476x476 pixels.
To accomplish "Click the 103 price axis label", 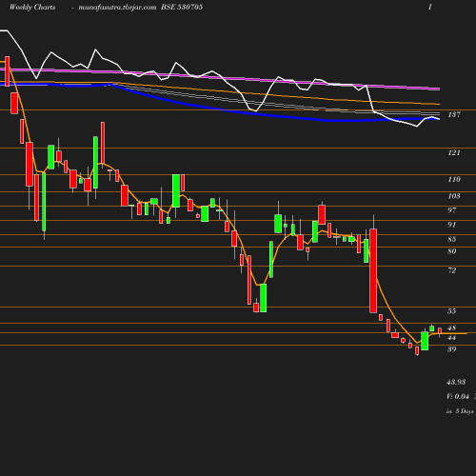I will point(454,196).
